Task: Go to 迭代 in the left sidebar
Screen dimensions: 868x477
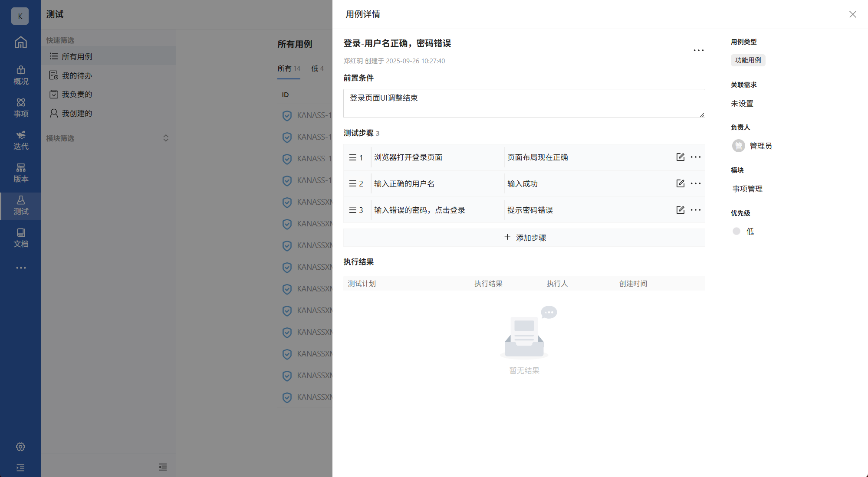Action: 20,140
